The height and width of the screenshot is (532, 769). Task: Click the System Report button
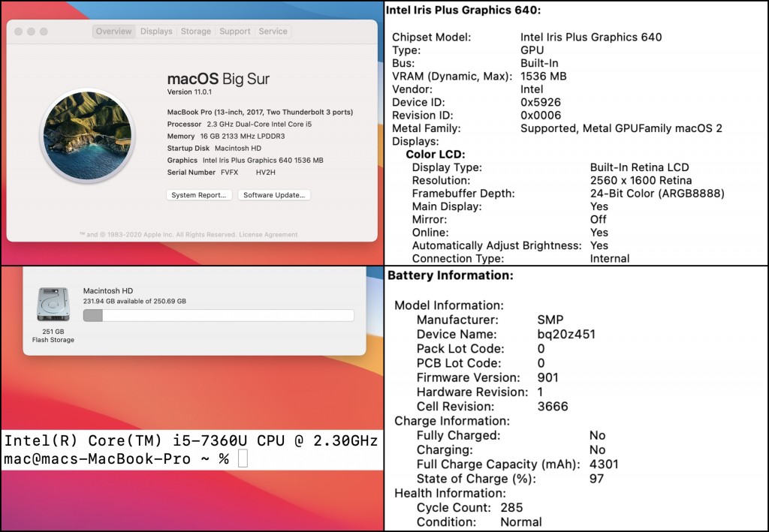point(198,195)
